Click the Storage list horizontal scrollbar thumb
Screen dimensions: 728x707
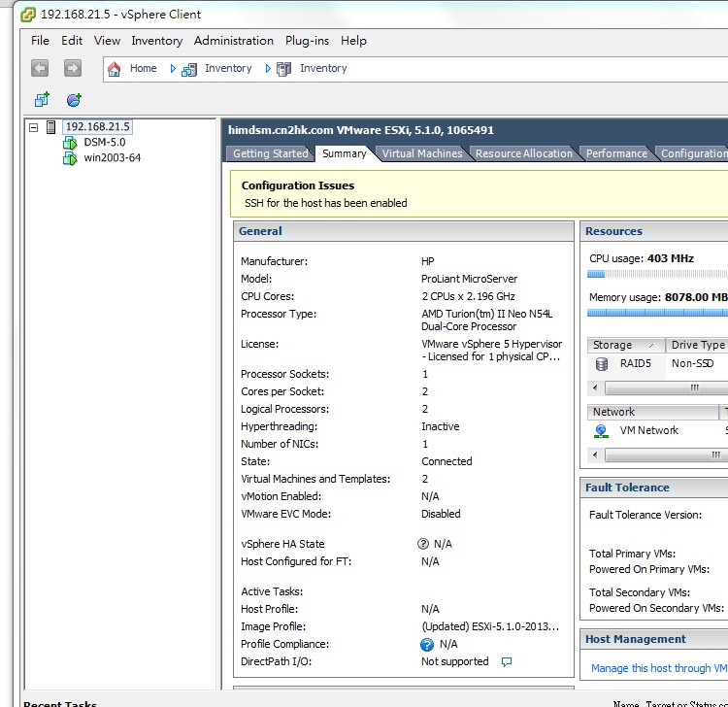point(666,387)
